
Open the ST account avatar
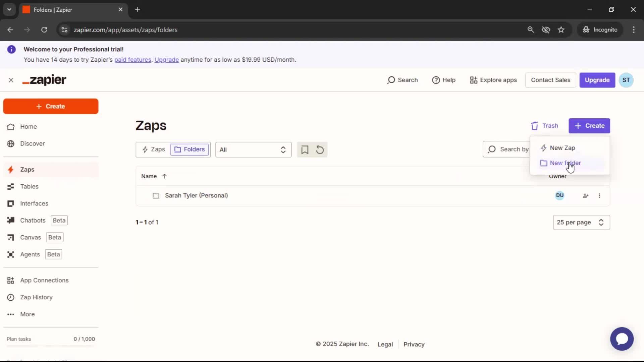[x=626, y=80]
